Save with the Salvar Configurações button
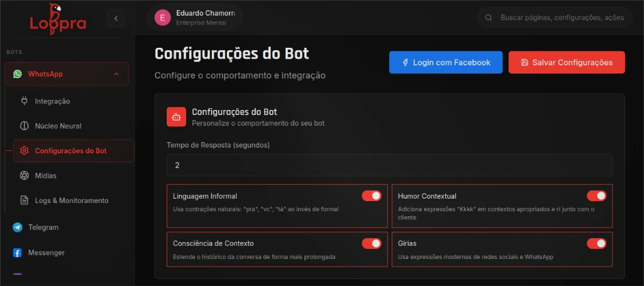 click(566, 62)
